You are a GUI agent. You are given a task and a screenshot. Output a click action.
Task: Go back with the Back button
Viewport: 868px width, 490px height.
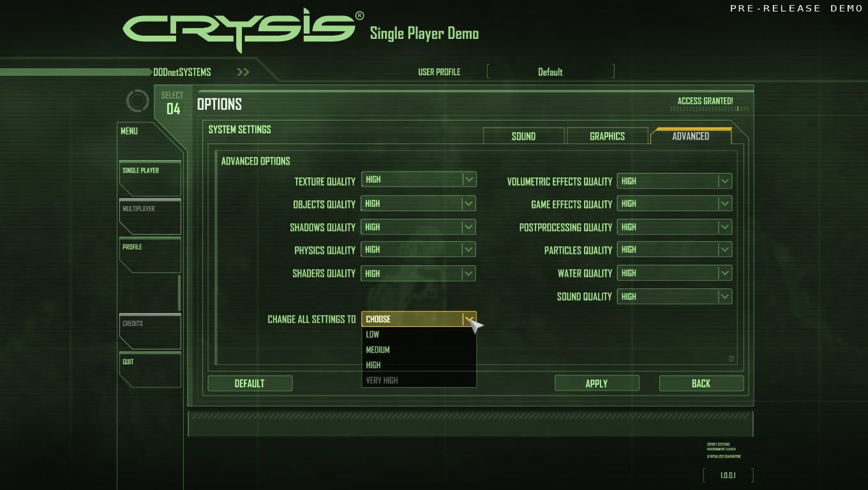[x=701, y=383]
